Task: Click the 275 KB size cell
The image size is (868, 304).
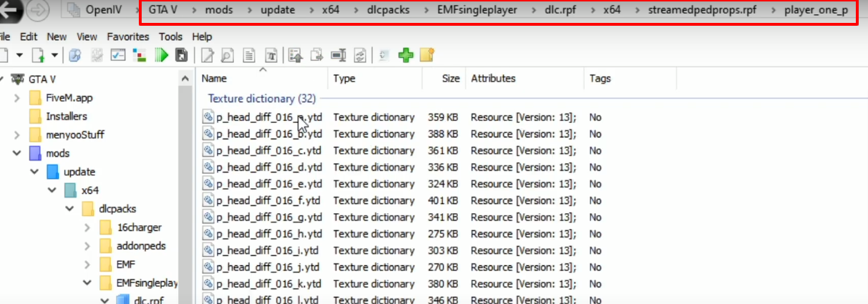Action: 444,234
